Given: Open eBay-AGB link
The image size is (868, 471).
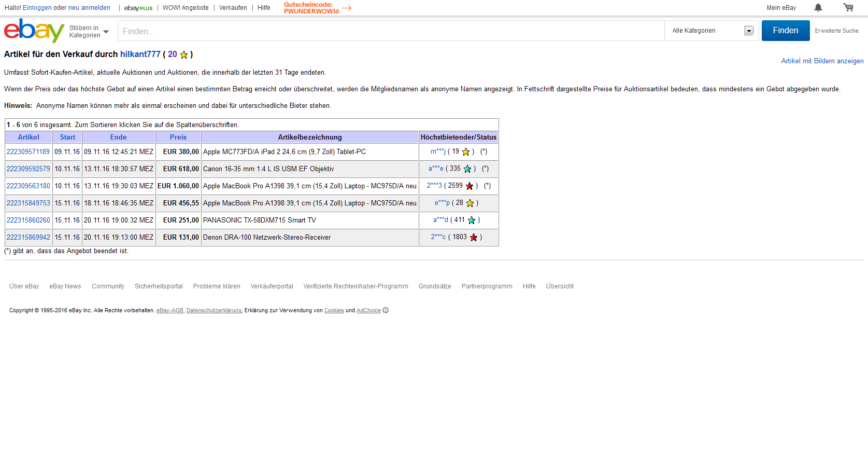Looking at the screenshot, I should pyautogui.click(x=170, y=311).
